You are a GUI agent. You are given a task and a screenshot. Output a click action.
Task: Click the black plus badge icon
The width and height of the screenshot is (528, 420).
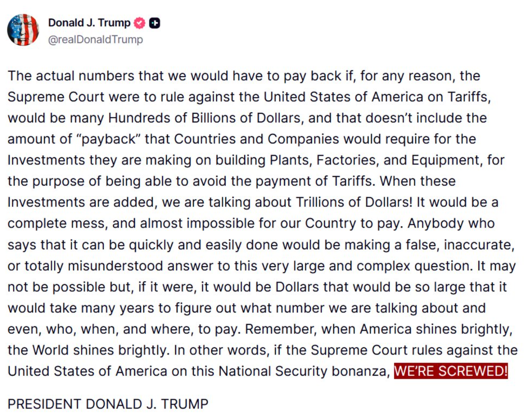155,23
